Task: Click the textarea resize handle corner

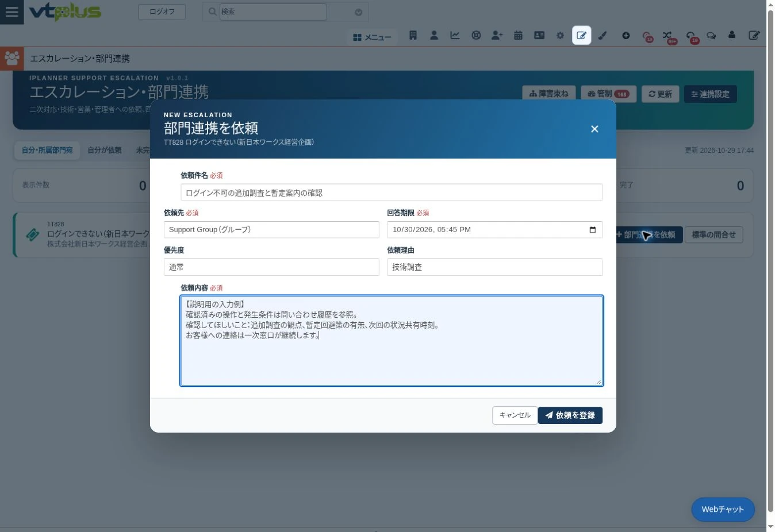Action: click(x=598, y=381)
